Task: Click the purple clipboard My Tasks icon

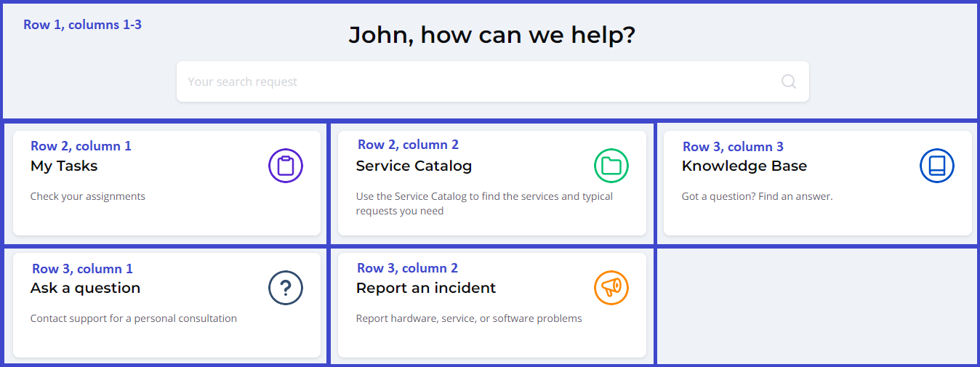Action: (286, 166)
